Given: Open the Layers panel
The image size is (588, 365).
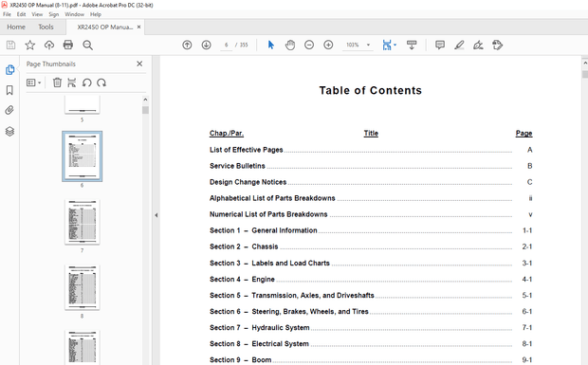Looking at the screenshot, I should (x=9, y=131).
